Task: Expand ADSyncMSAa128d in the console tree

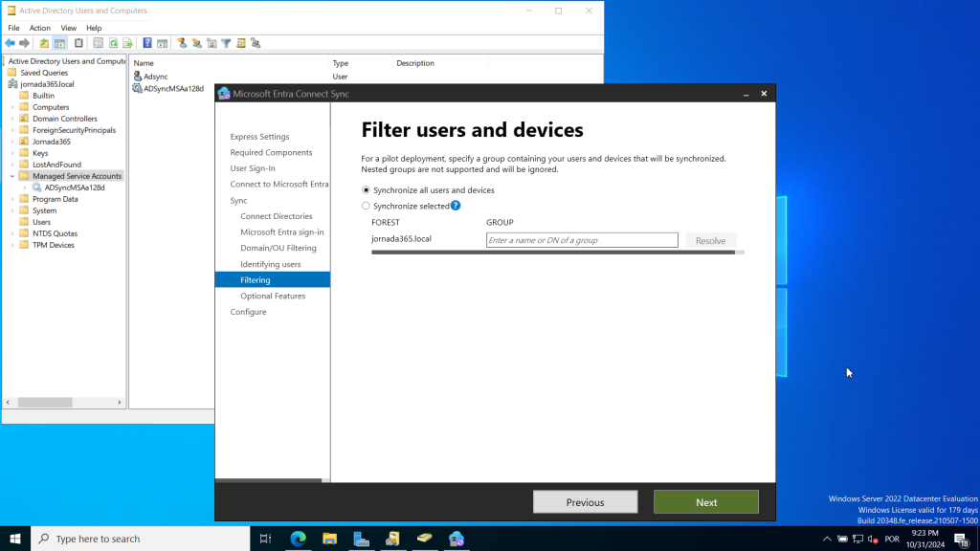Action: (x=24, y=187)
